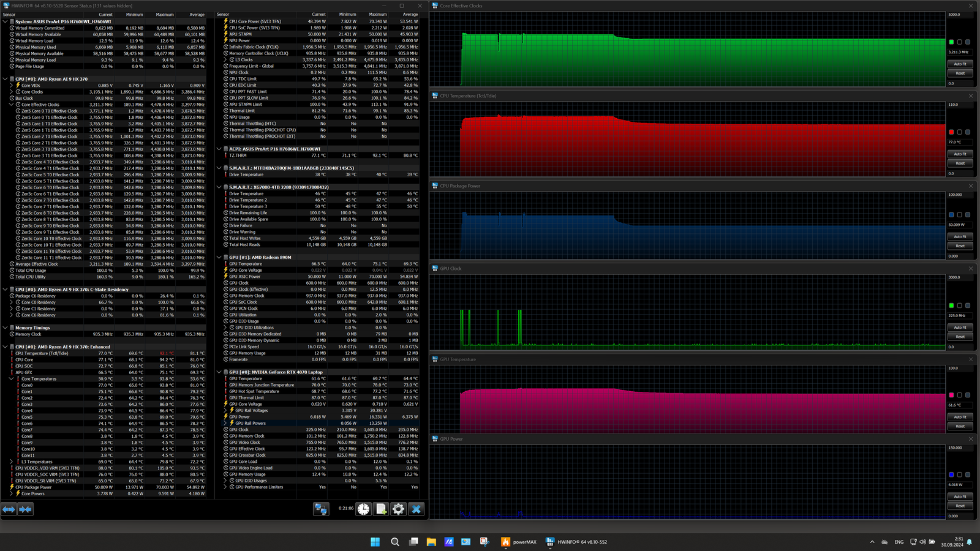Open the Snipping Tool taskbar icon

click(x=484, y=542)
